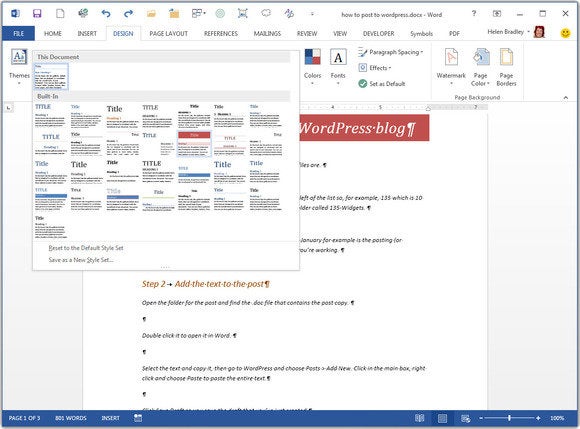Image resolution: width=580 pixels, height=429 pixels.
Task: Click the Save icon in quick access toolbar
Action: click(37, 14)
